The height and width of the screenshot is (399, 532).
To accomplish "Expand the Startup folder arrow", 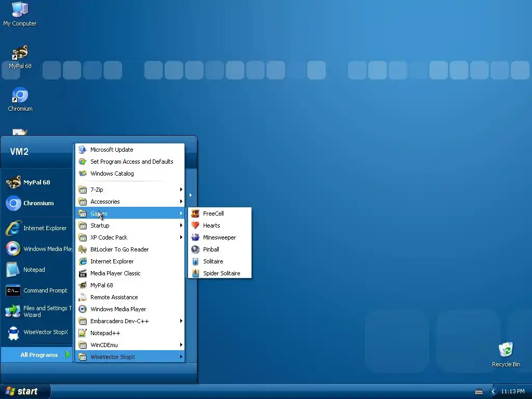I will [181, 225].
